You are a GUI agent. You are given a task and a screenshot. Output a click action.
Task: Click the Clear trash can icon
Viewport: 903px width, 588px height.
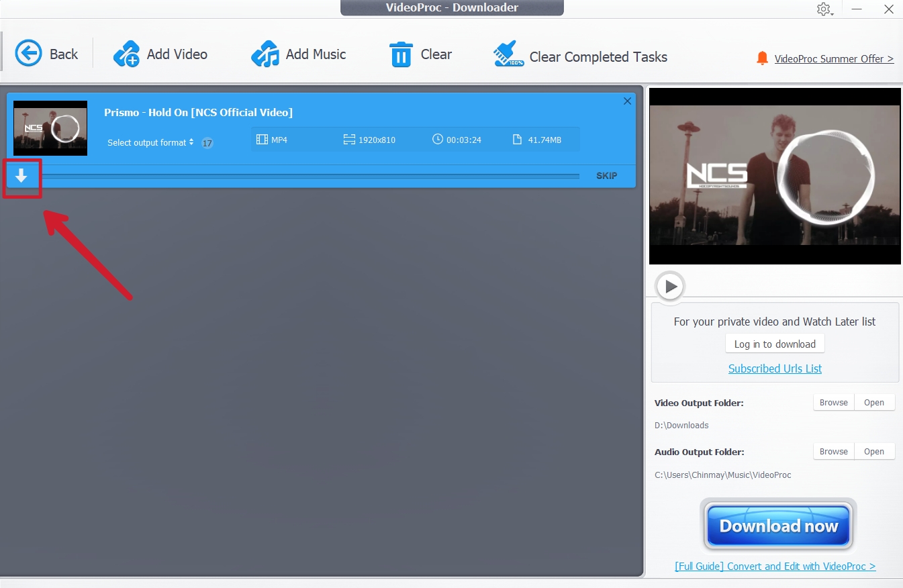tap(401, 54)
